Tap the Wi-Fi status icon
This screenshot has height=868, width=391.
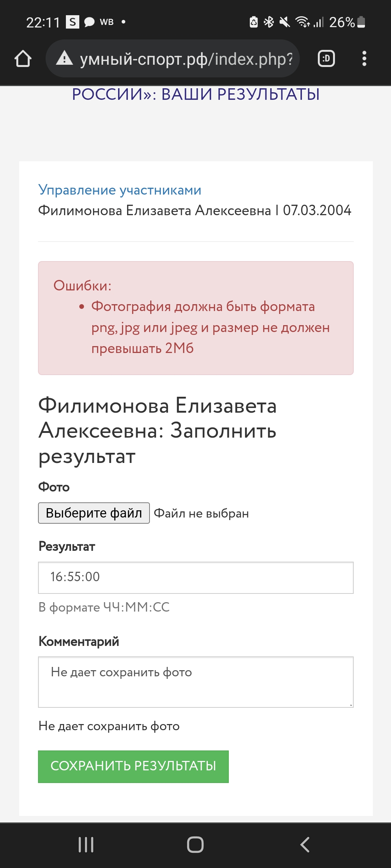point(302,22)
